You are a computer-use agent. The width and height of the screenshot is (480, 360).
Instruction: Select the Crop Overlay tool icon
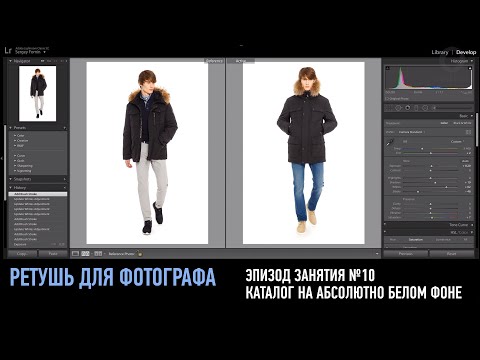tap(388, 108)
